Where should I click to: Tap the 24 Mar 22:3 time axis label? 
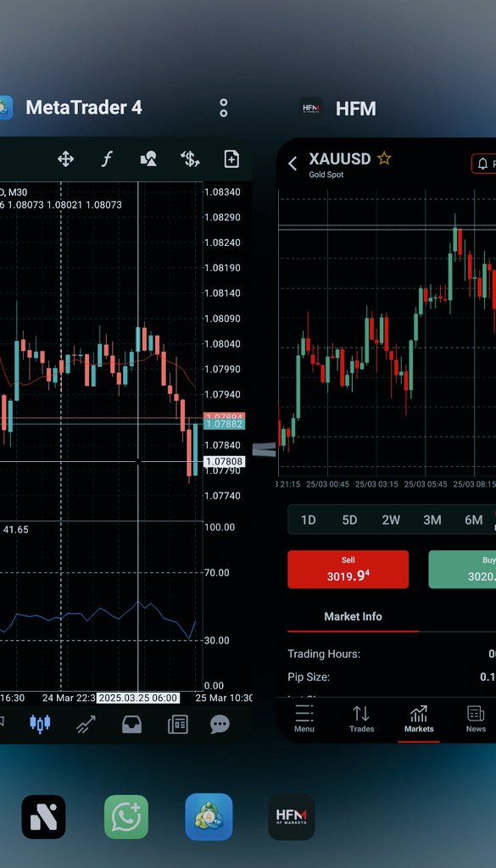tap(69, 698)
